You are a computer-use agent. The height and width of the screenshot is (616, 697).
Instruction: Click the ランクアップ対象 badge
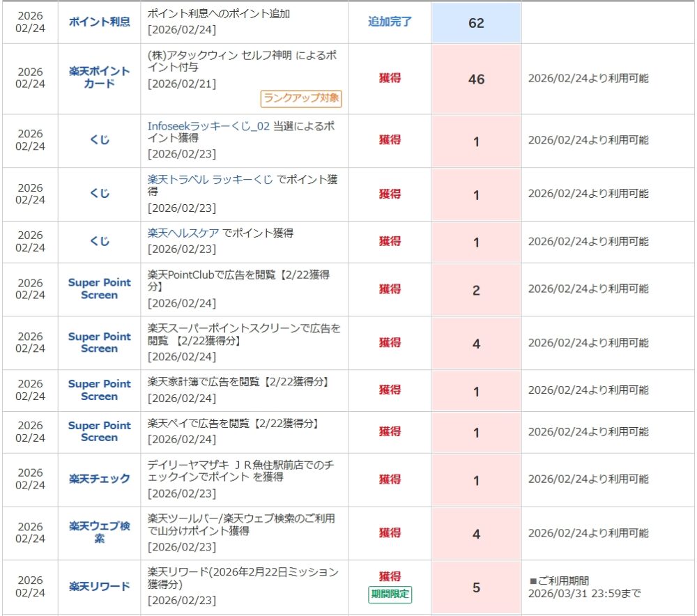[301, 98]
